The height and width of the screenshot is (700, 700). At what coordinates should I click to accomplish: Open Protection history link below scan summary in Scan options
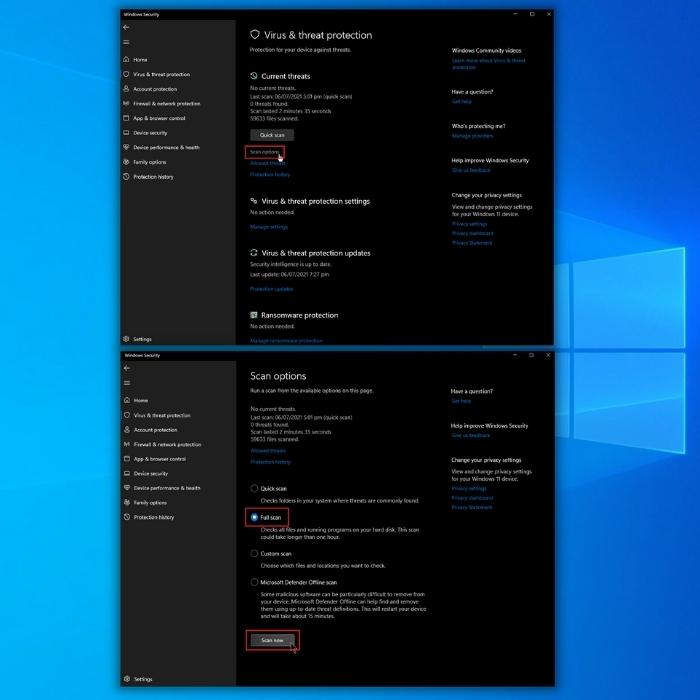click(x=271, y=462)
